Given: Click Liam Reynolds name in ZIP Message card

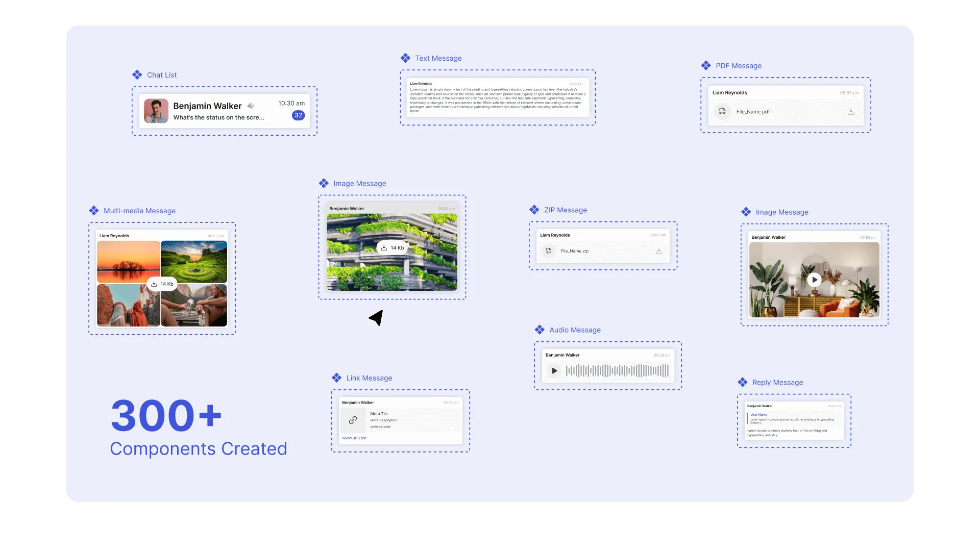Looking at the screenshot, I should click(x=555, y=235).
